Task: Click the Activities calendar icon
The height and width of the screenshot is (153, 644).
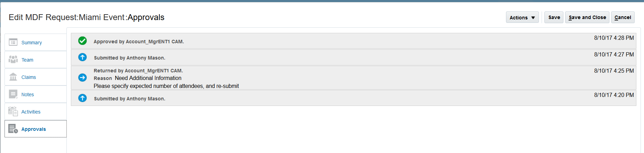Action: click(x=13, y=111)
